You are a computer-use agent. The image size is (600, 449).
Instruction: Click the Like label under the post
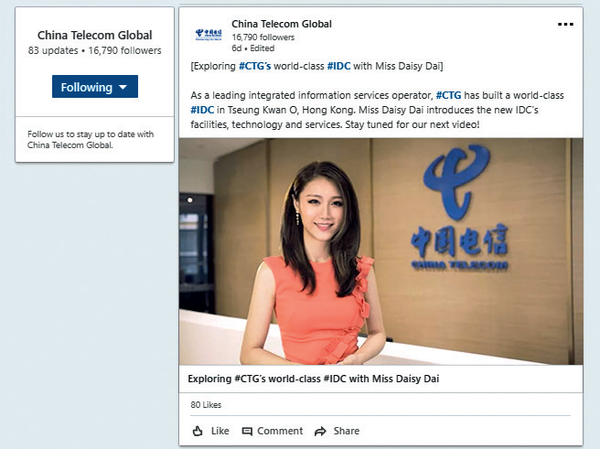(x=220, y=431)
